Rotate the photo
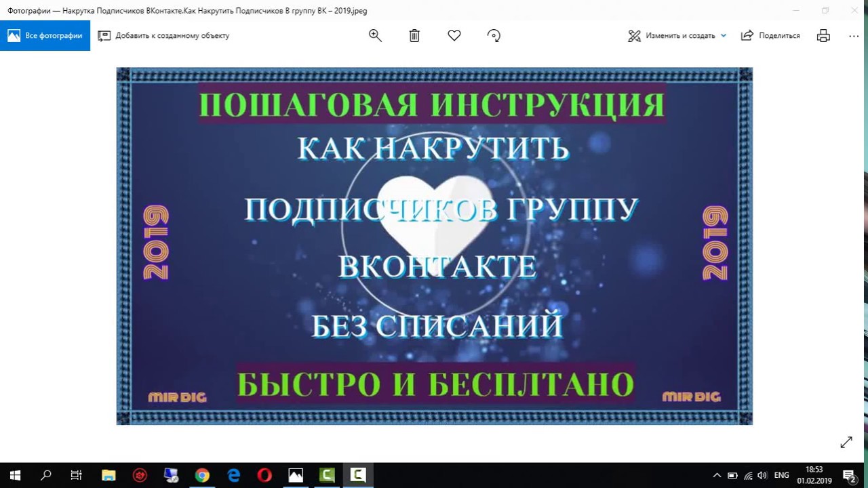This screenshot has height=488, width=868. 494,36
